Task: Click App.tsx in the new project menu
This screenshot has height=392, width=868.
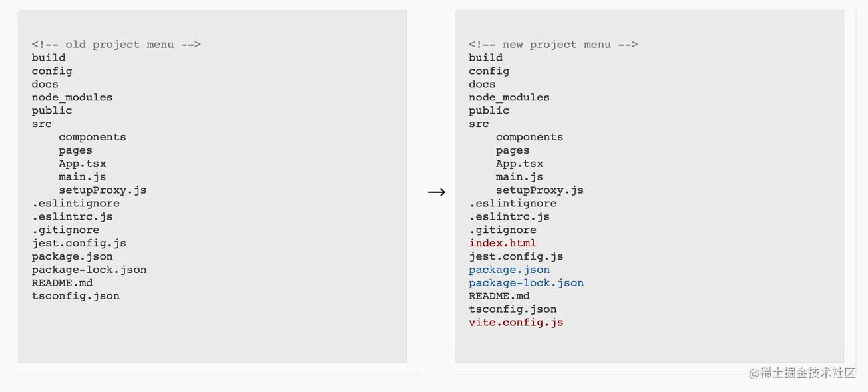Action: tap(519, 164)
